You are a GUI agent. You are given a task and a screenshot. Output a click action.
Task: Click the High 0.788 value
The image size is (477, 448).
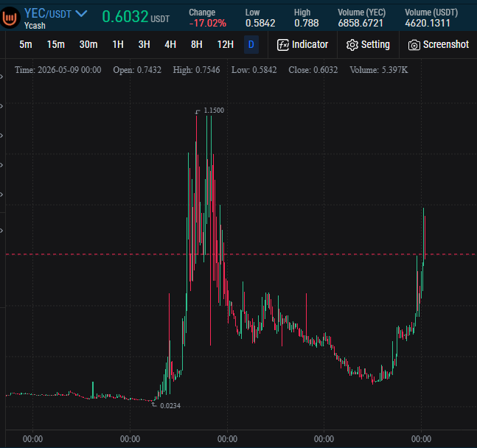tap(307, 23)
